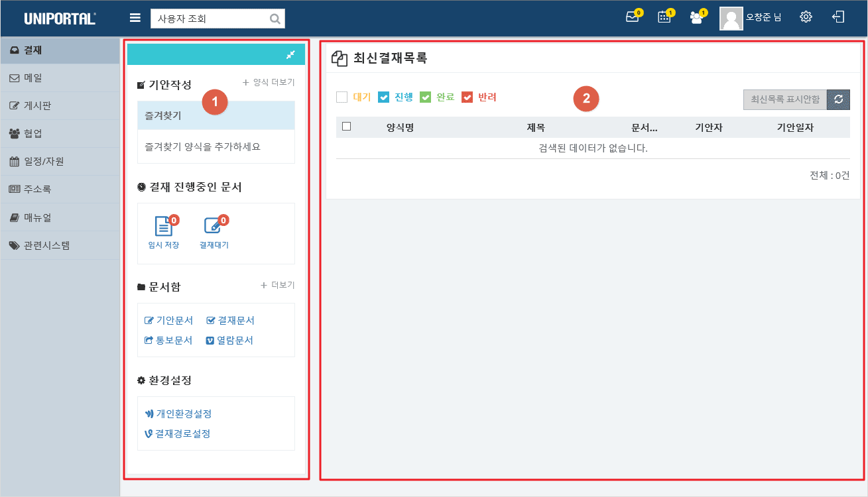Click the 최신결재목록 title icon
This screenshot has width=868, height=497.
[340, 58]
